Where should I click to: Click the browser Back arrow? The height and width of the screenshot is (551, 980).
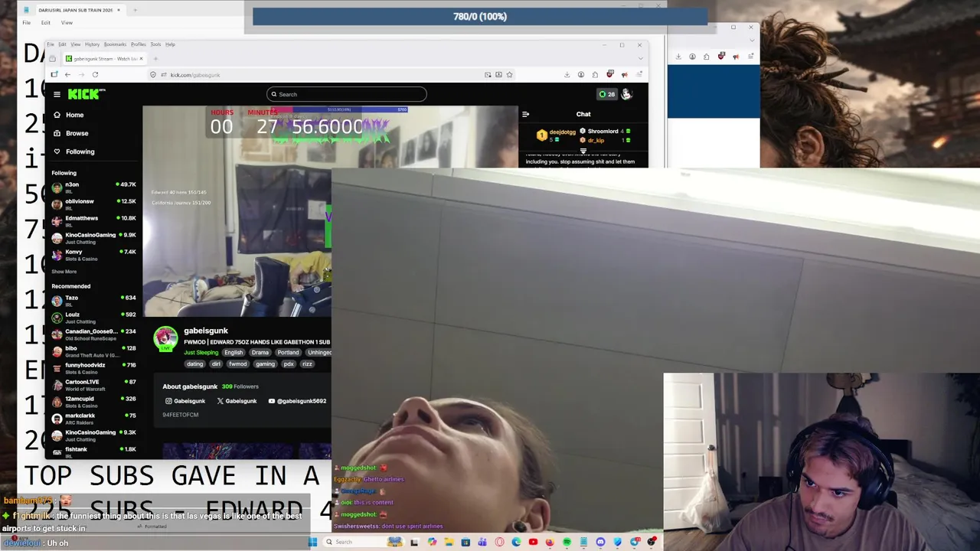(x=67, y=74)
